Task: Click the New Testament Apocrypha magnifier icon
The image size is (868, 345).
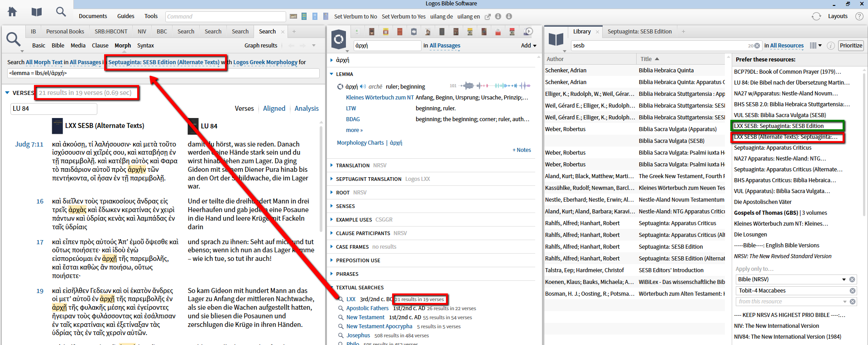Action: 340,326
